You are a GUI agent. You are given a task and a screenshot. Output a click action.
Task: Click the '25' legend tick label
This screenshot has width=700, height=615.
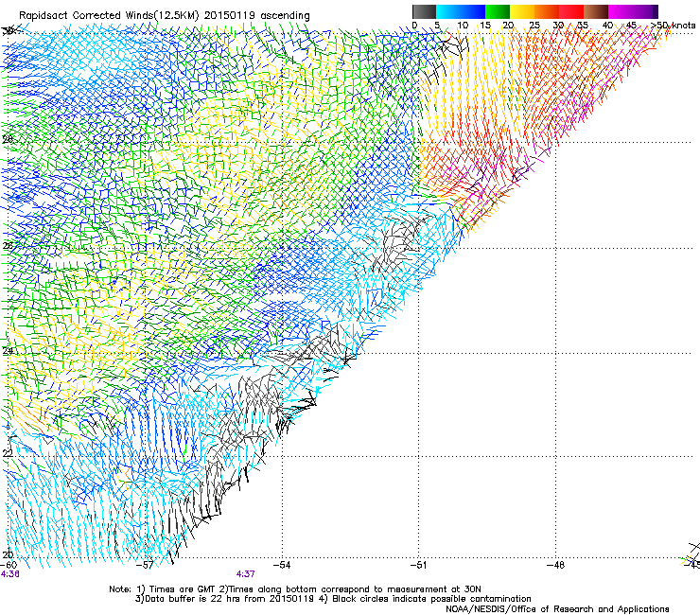point(534,25)
